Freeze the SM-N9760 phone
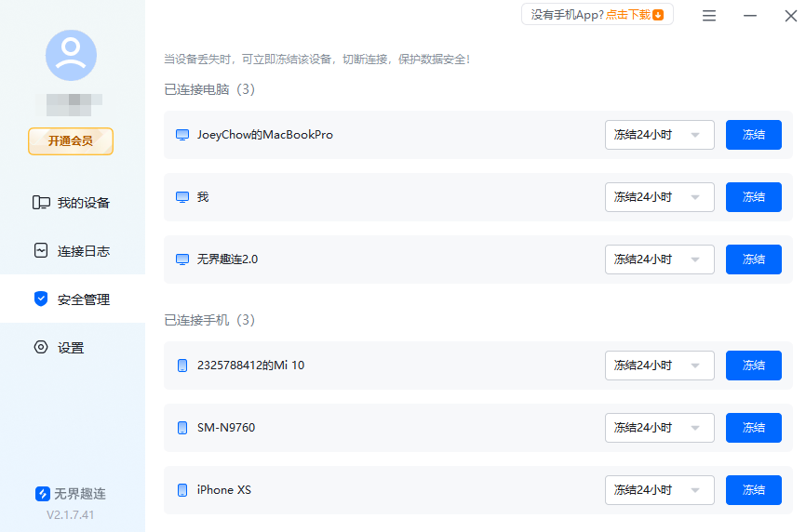 (754, 428)
